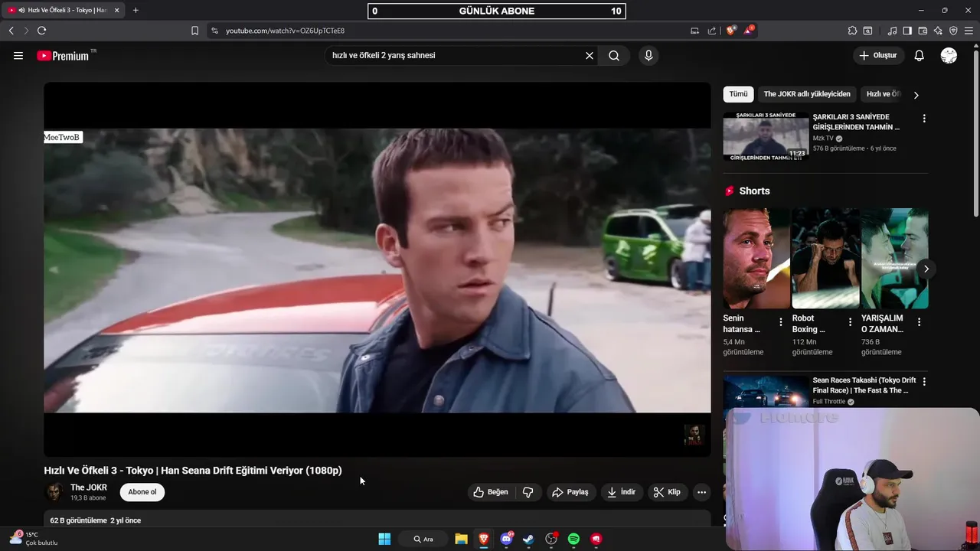Open Brave VPN shield icon
980x551 pixels.
pyautogui.click(x=953, y=31)
